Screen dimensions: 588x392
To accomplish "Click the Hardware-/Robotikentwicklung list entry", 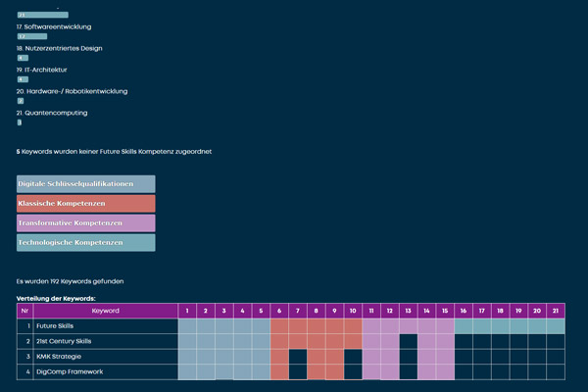I will tap(72, 91).
